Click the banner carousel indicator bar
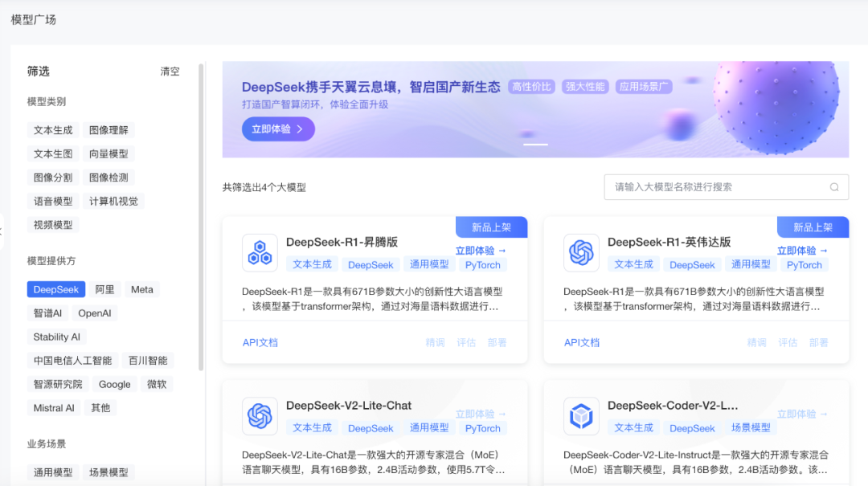This screenshot has height=486, width=868. (536, 145)
